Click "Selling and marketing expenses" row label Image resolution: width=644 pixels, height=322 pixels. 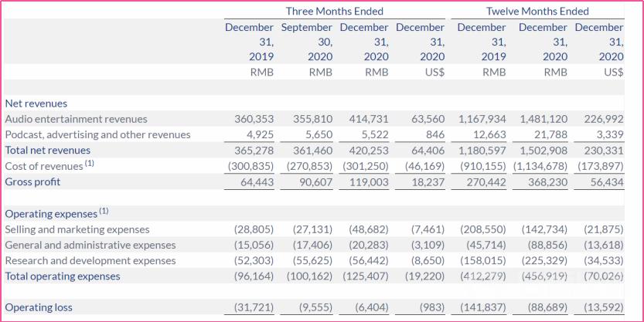pos(77,229)
